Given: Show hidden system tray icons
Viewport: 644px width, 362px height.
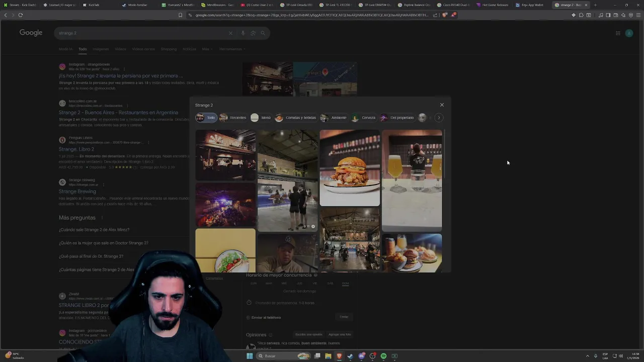Looking at the screenshot, I should 588,356.
